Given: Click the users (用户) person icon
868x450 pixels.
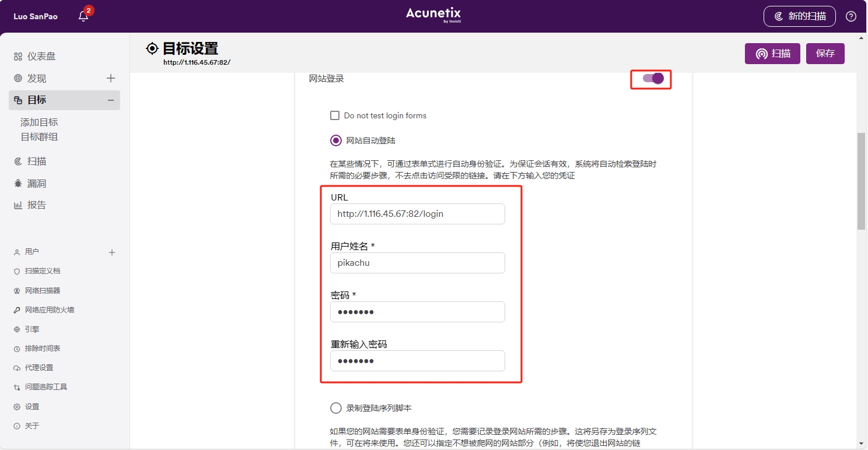Looking at the screenshot, I should point(17,252).
